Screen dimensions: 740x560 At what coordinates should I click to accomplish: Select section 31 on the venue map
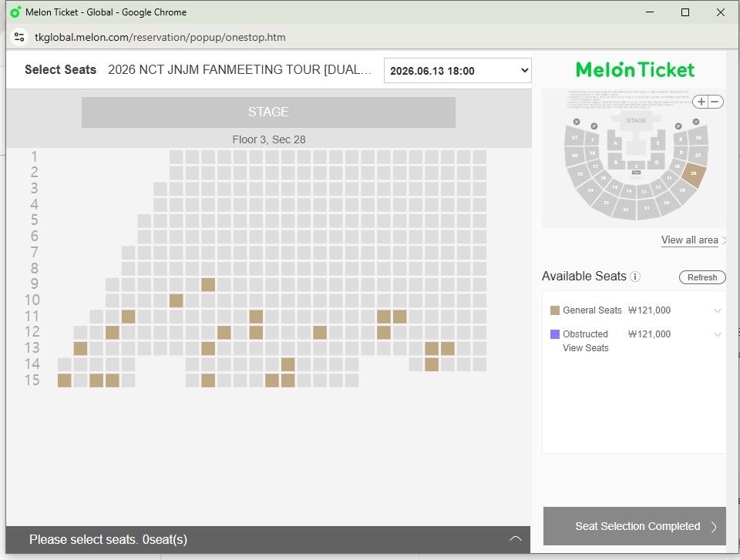click(647, 209)
